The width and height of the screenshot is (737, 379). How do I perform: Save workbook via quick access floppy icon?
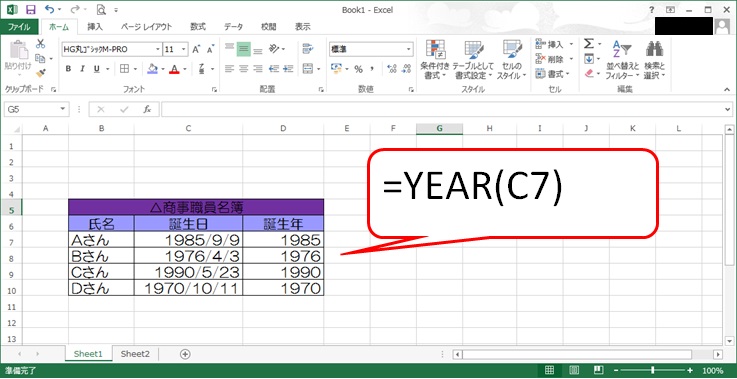tap(31, 9)
